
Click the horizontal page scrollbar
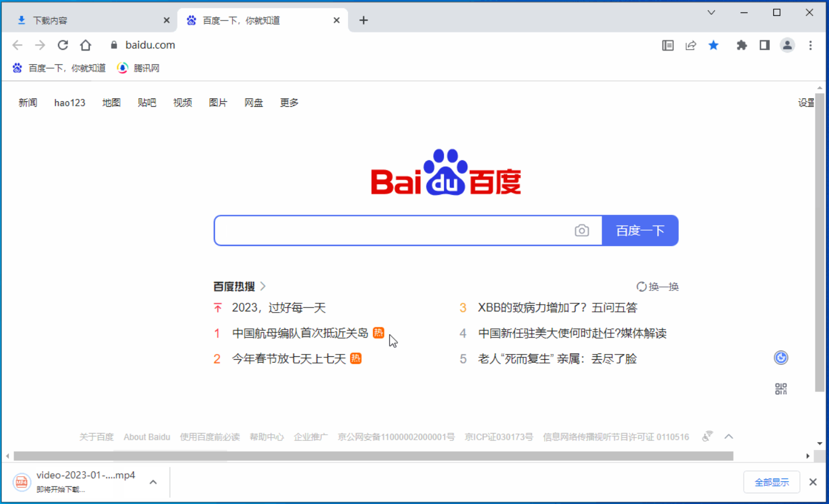click(374, 456)
